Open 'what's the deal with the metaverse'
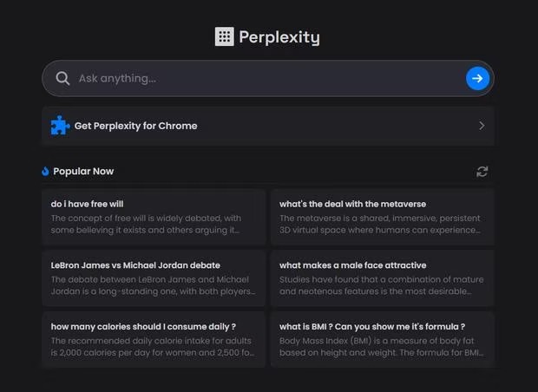 [382, 217]
